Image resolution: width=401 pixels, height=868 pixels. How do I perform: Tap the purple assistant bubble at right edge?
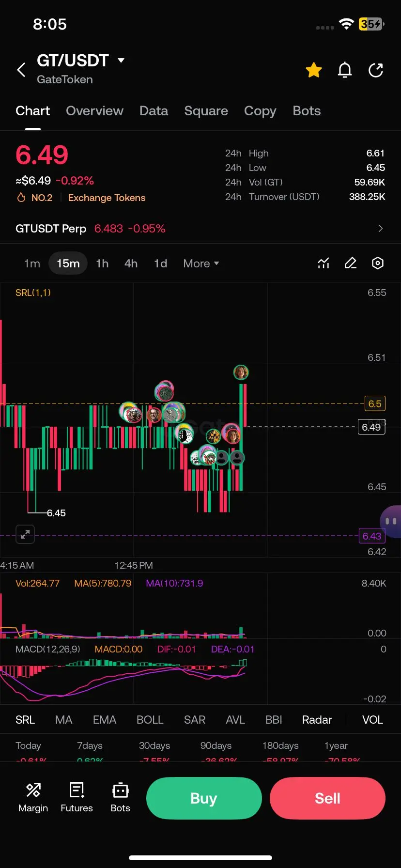[391, 521]
